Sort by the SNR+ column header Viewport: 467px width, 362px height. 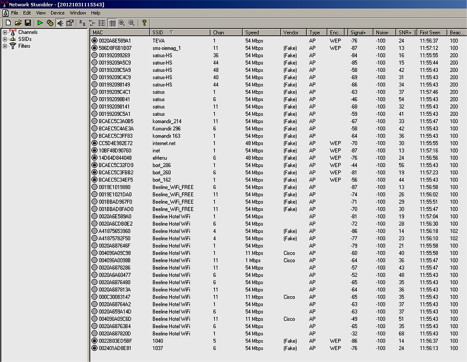[406, 32]
